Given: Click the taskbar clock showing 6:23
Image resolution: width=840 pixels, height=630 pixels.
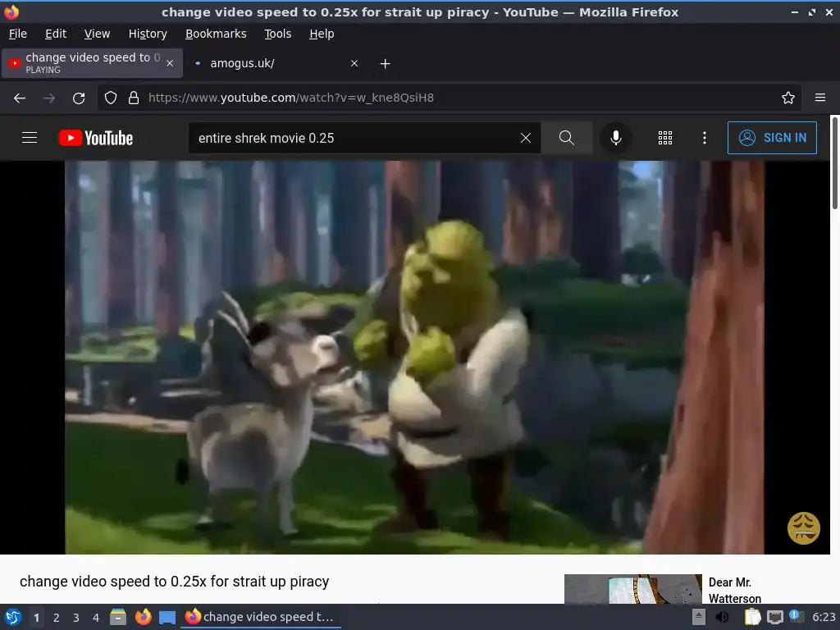Looking at the screenshot, I should pos(824,617).
